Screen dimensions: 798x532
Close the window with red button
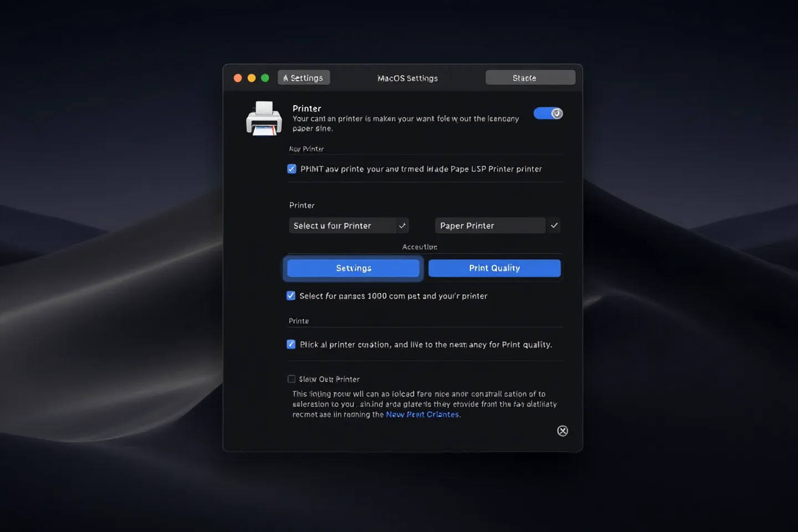[x=238, y=78]
